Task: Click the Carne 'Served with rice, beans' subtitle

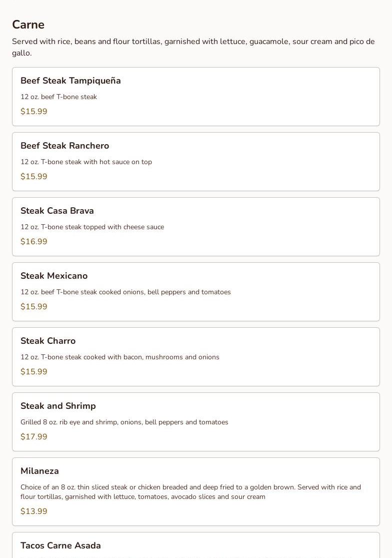Action: pyautogui.click(x=193, y=47)
